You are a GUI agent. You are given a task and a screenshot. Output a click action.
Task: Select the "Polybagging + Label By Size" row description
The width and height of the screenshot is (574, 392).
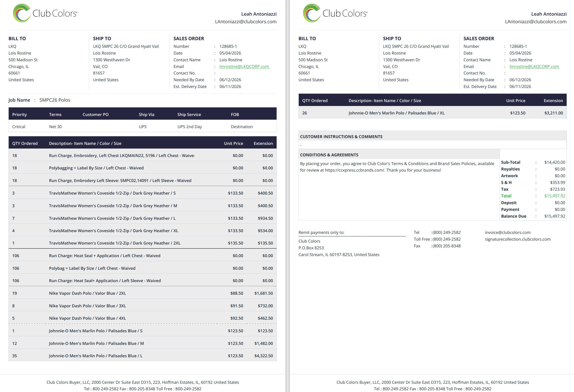point(96,168)
